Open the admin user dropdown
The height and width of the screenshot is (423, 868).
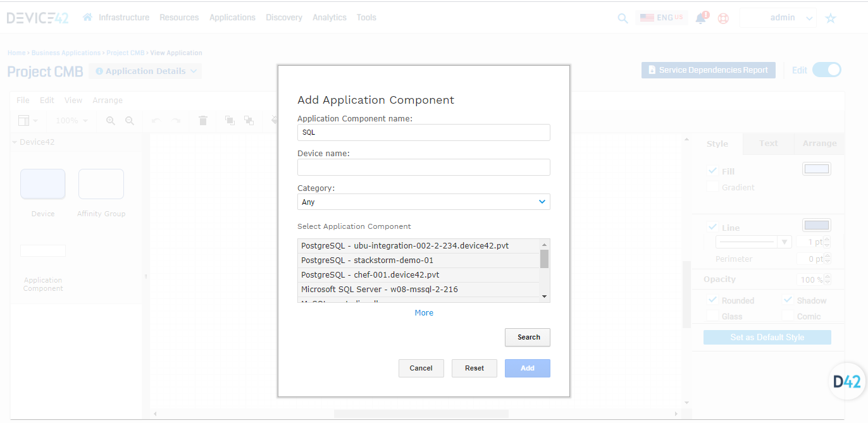[778, 18]
